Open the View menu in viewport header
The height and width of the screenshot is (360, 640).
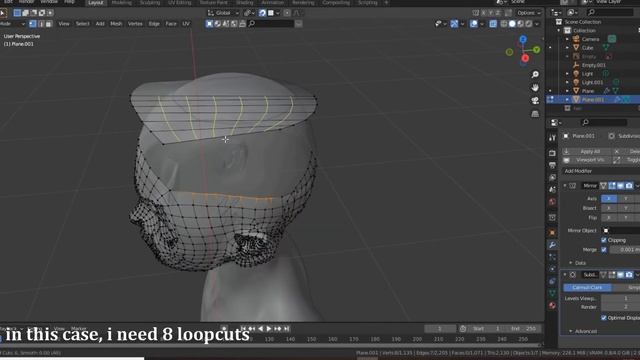[64, 24]
